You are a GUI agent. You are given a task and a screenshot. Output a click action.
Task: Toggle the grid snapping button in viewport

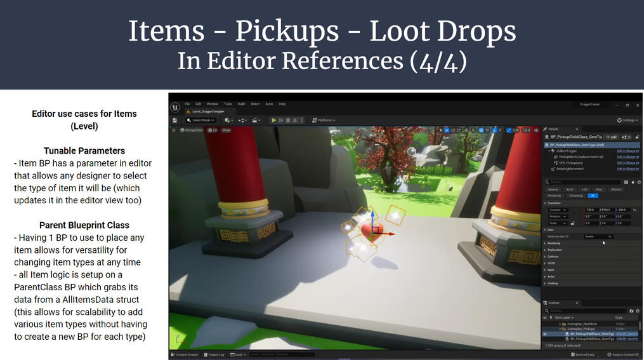(x=480, y=130)
